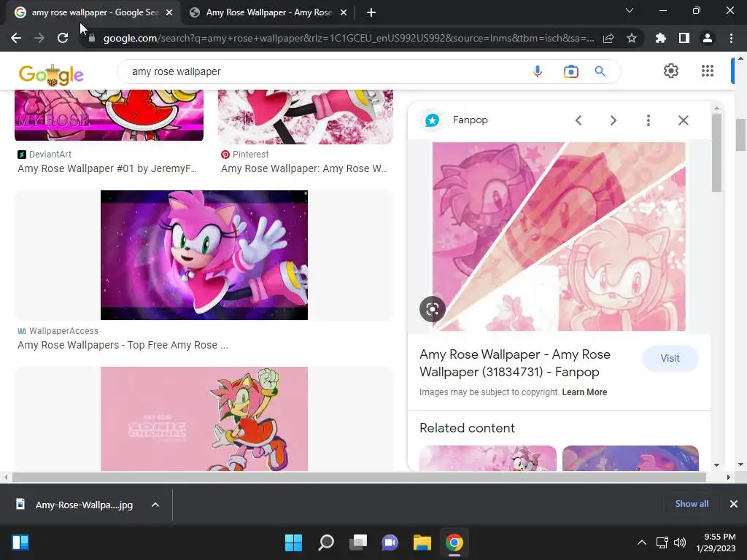The width and height of the screenshot is (747, 560).
Task: Open Pinterest Amy Rose Wallpaper result
Action: pyautogui.click(x=304, y=168)
